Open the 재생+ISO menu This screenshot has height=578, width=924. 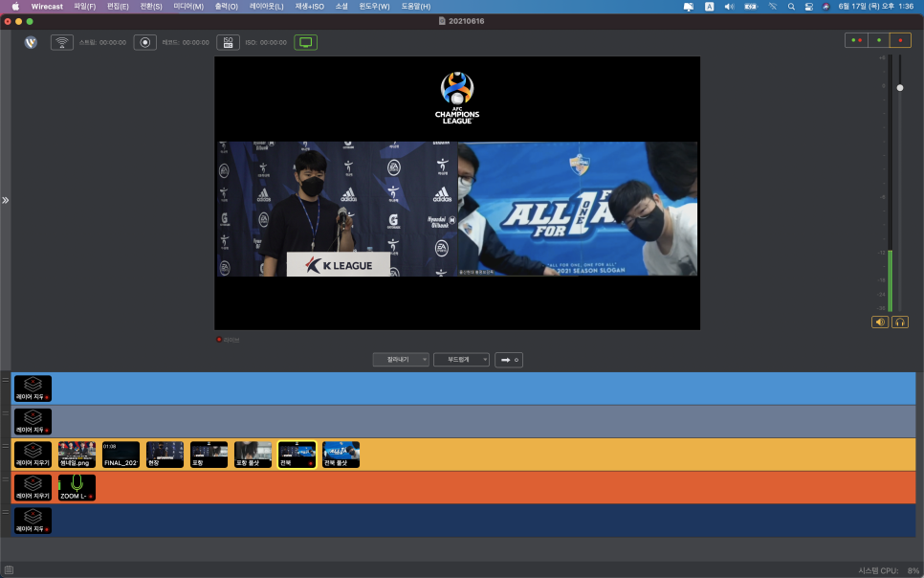pos(309,7)
